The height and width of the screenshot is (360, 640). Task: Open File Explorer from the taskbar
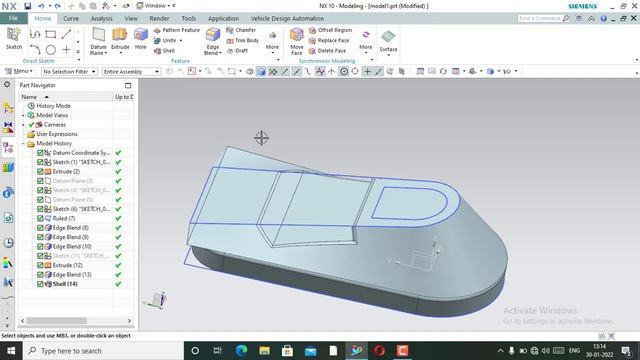(264, 351)
